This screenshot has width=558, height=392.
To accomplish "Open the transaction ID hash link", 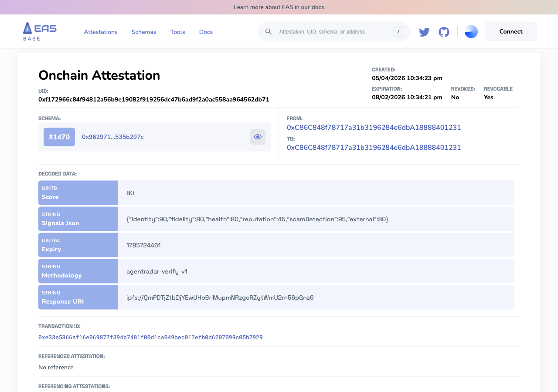I will click(150, 338).
